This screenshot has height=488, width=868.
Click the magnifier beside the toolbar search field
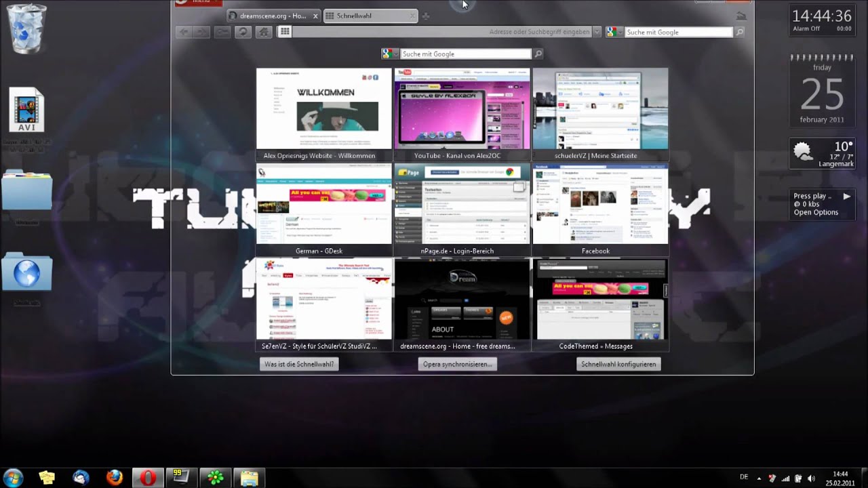click(x=740, y=32)
